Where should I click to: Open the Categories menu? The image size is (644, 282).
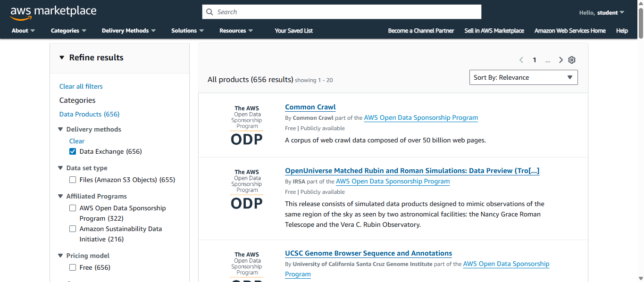tap(68, 31)
